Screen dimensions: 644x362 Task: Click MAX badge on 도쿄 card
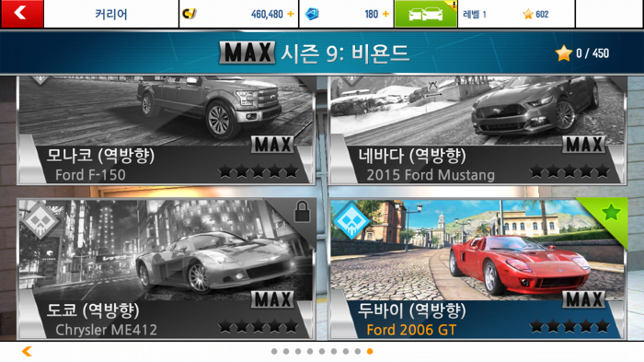(x=272, y=299)
